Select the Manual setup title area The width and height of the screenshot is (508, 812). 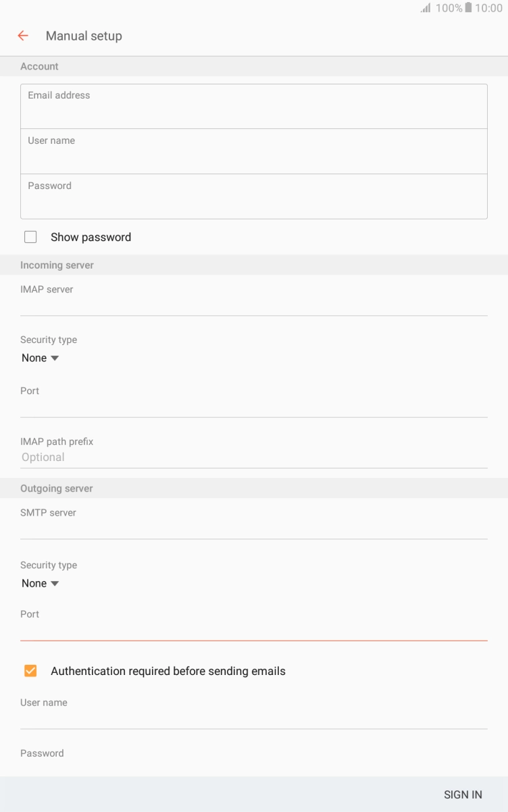pyautogui.click(x=84, y=36)
